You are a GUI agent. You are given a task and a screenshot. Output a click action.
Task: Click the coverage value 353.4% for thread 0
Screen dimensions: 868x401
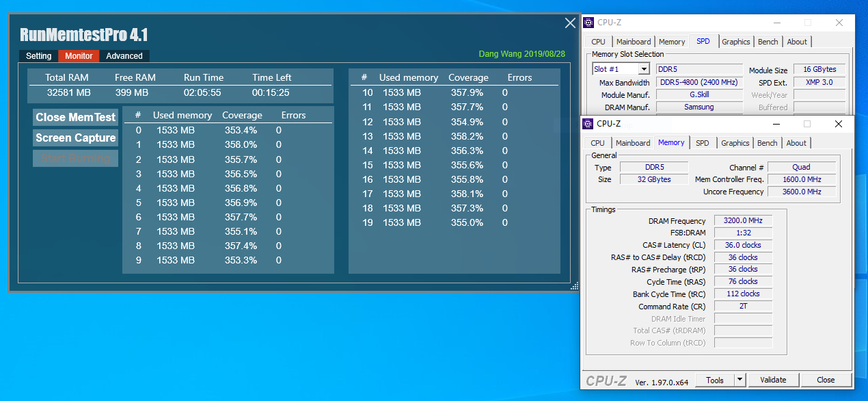pos(241,130)
